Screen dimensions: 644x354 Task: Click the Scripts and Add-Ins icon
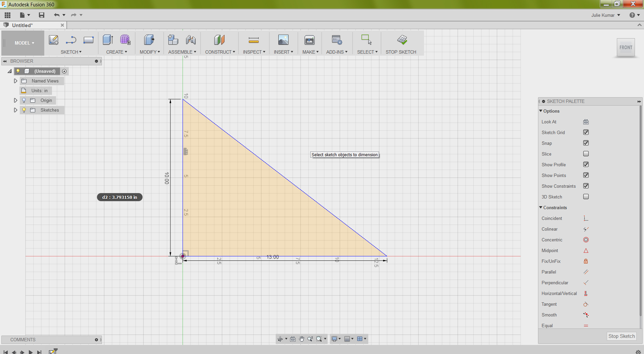(337, 40)
